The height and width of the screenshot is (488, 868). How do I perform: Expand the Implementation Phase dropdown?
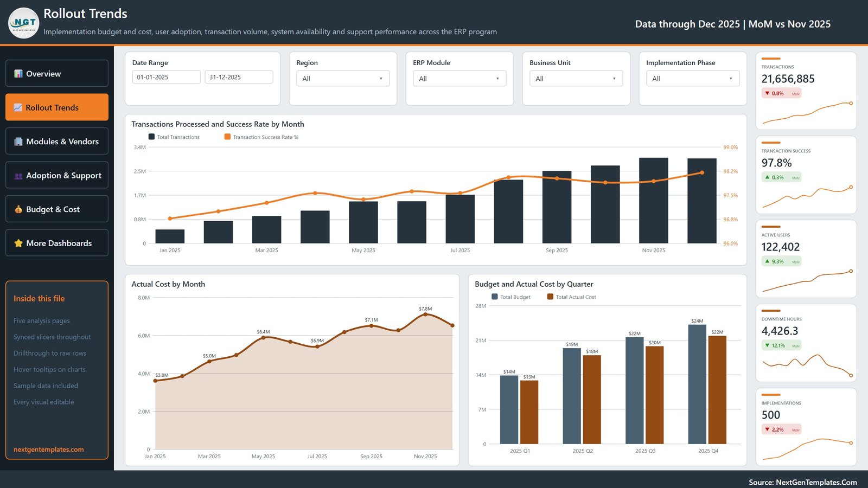point(693,79)
